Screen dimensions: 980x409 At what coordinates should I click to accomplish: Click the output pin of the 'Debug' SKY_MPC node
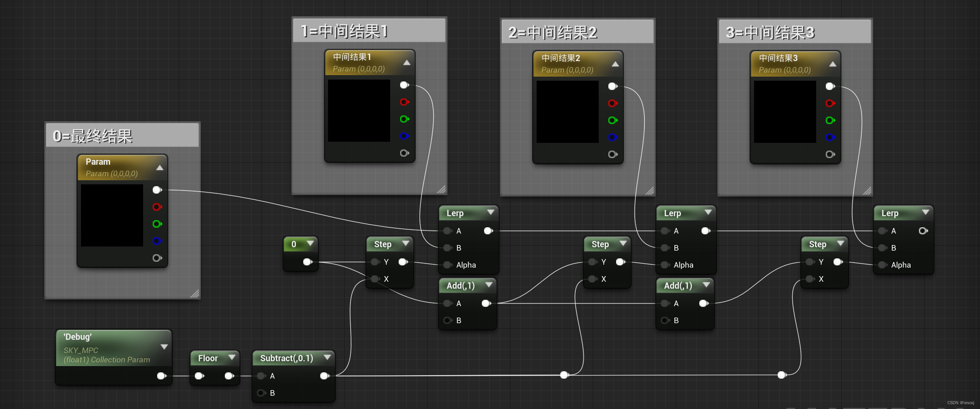[161, 376]
